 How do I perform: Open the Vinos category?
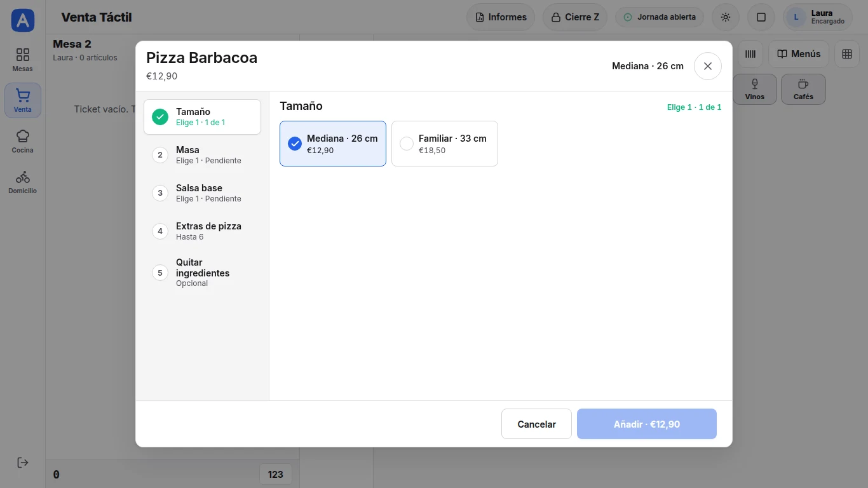755,89
